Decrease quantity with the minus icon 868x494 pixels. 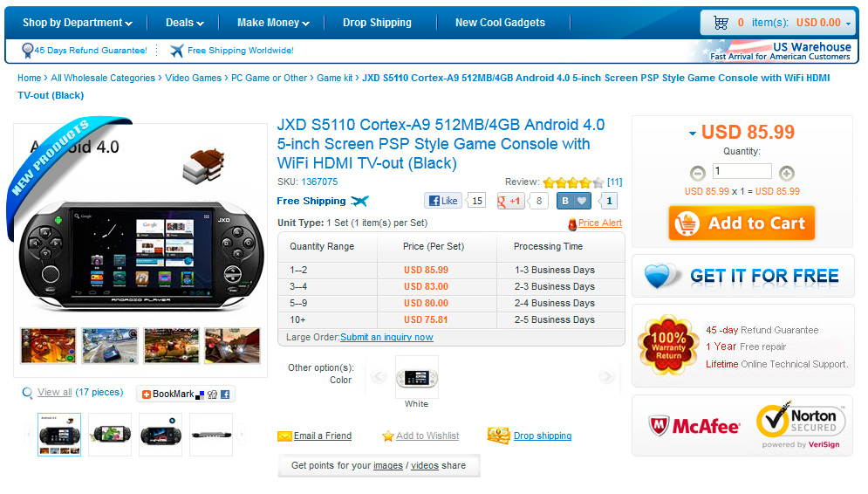click(698, 174)
